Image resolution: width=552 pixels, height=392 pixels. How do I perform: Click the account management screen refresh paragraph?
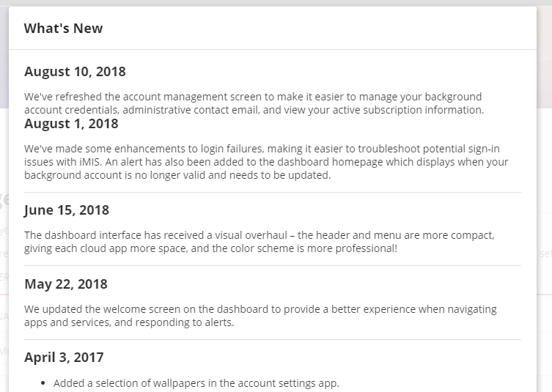click(x=253, y=103)
